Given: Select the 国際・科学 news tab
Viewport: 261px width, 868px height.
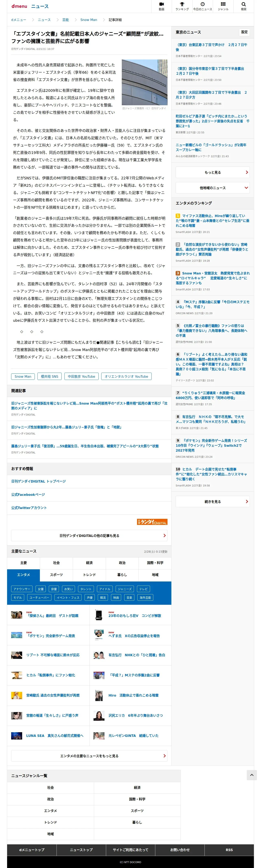Looking at the screenshot, I should 155,563.
